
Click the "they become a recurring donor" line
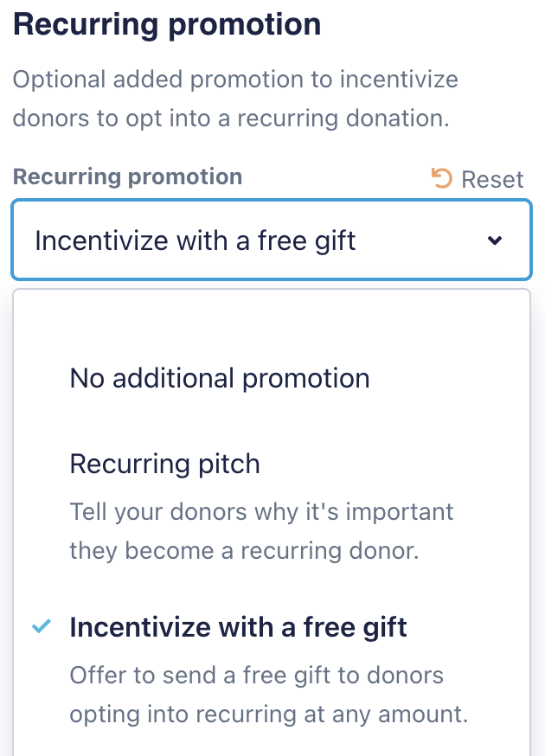click(244, 551)
